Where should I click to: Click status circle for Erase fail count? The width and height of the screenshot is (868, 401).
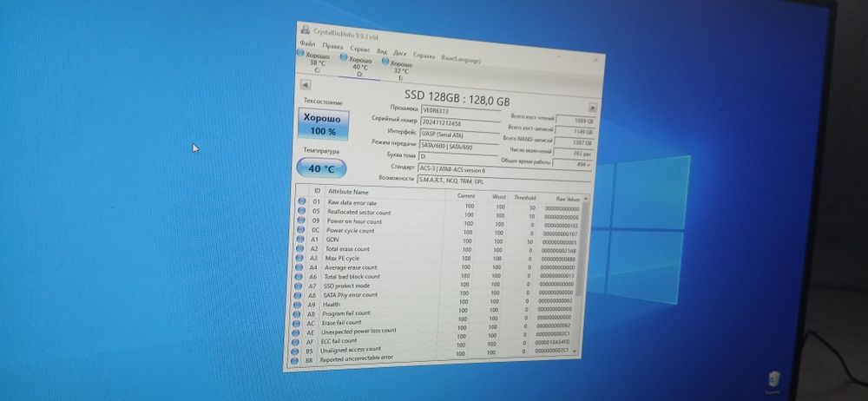pos(295,322)
